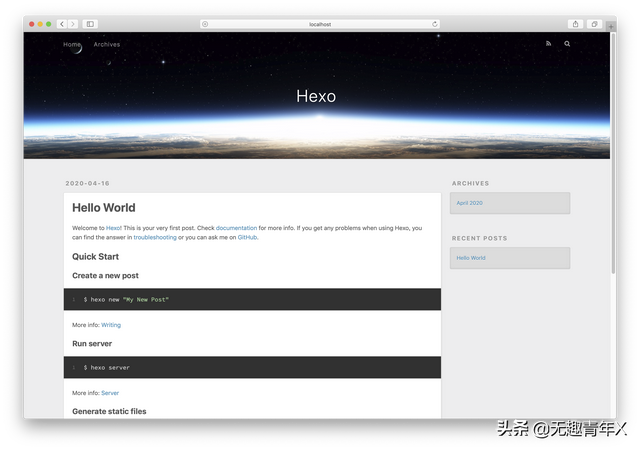Click the Generate static files heading
The height and width of the screenshot is (450, 640).
click(x=109, y=411)
